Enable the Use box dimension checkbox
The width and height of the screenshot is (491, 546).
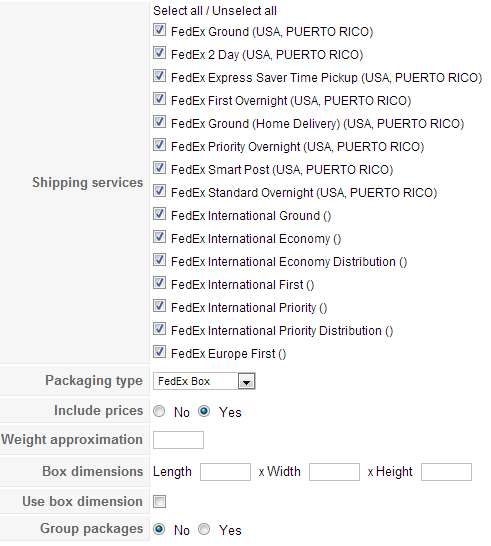(x=159, y=502)
